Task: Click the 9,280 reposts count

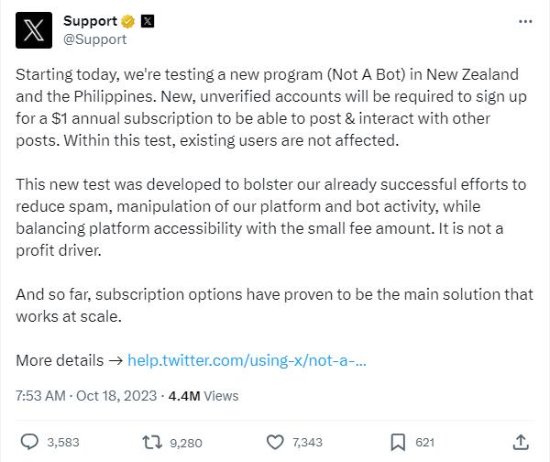Action: pos(186,443)
